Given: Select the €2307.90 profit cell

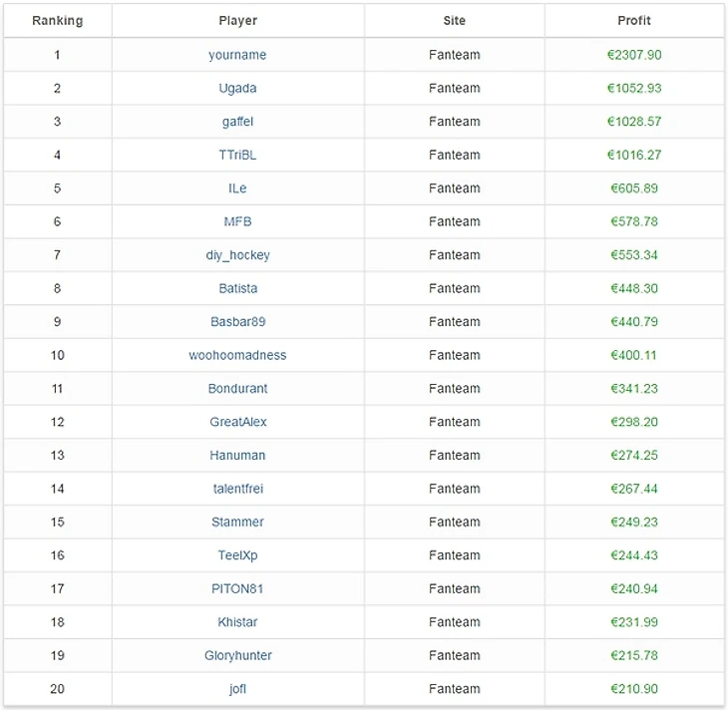Looking at the screenshot, I should (633, 55).
